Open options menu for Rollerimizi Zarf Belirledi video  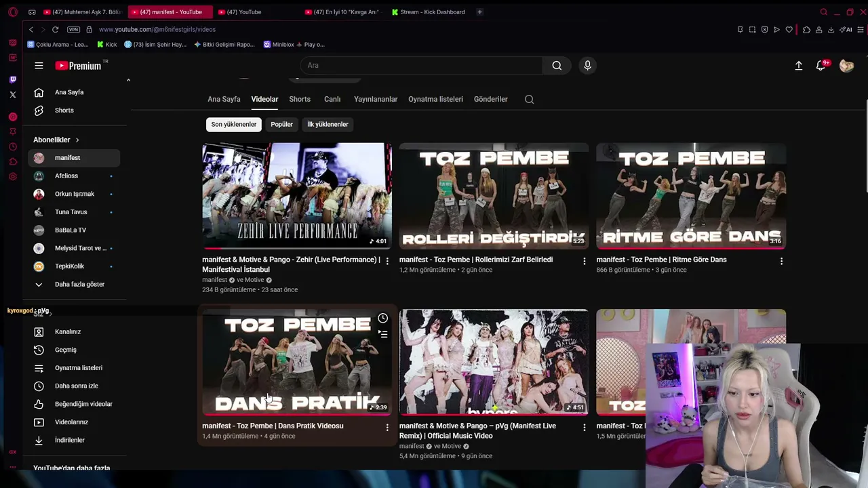click(x=584, y=261)
